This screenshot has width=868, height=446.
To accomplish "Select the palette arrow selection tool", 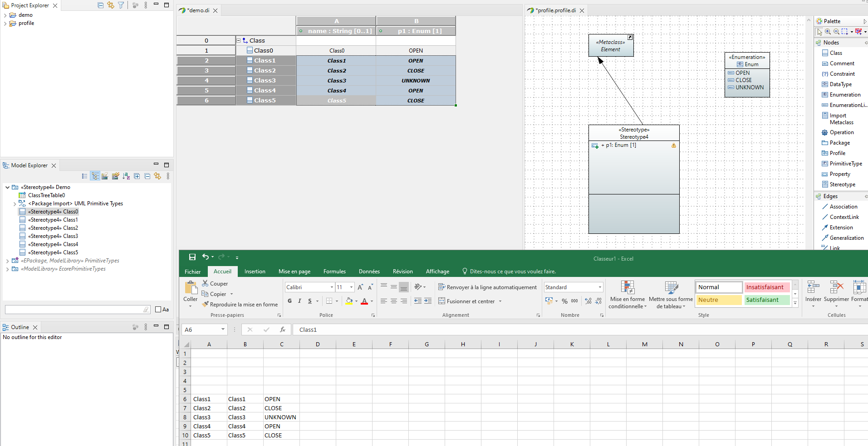I will coord(819,31).
